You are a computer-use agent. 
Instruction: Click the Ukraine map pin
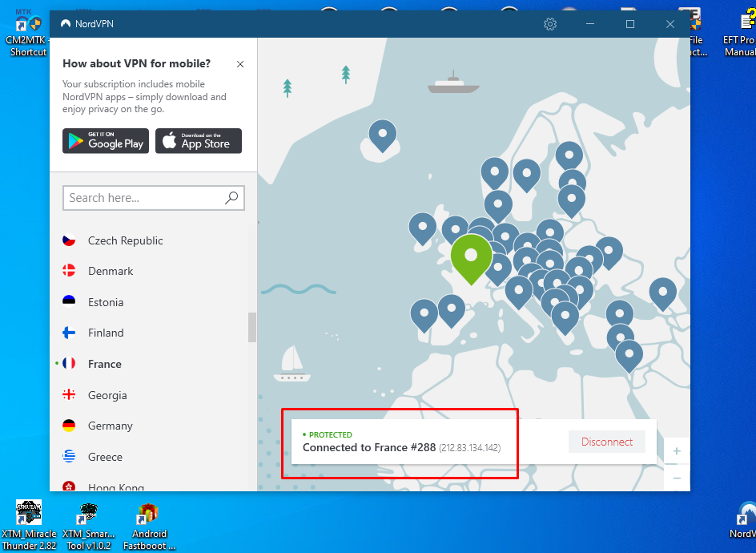609,252
